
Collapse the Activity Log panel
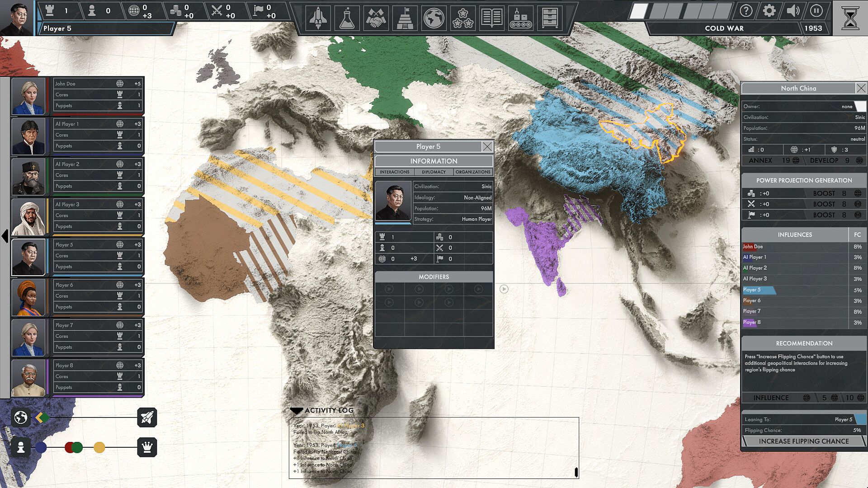(297, 410)
